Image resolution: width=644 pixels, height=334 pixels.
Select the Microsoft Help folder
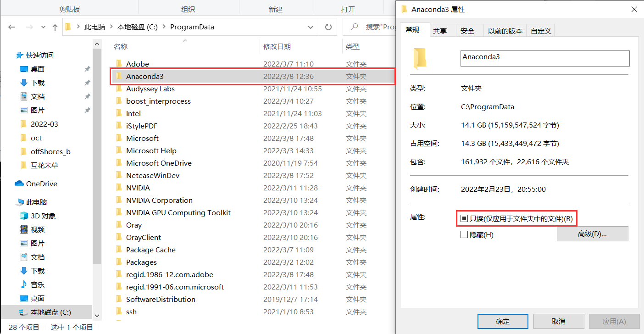pos(151,150)
